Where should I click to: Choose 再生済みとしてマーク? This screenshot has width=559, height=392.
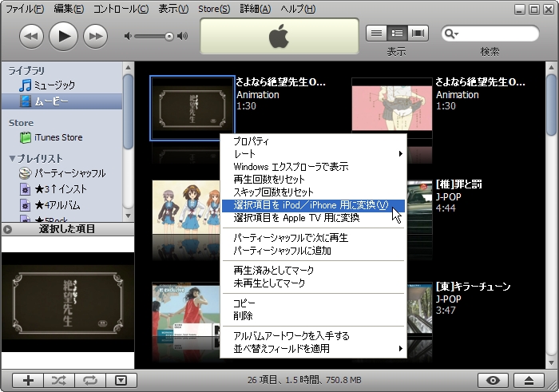click(313, 271)
